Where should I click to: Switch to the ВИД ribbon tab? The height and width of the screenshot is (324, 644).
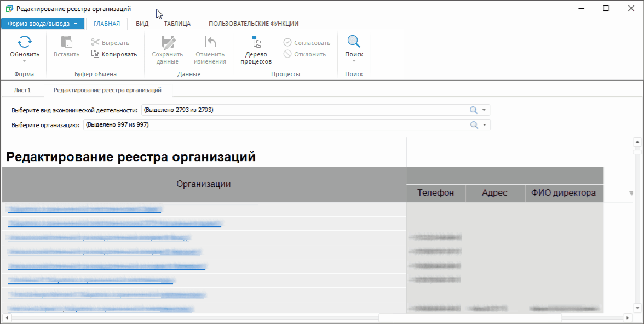[x=142, y=24]
